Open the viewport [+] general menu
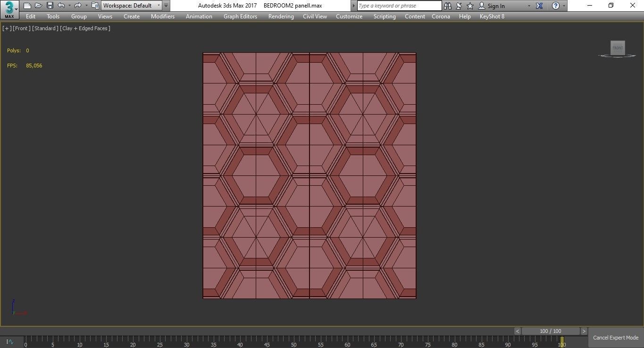The height and width of the screenshot is (348, 644). [7, 28]
